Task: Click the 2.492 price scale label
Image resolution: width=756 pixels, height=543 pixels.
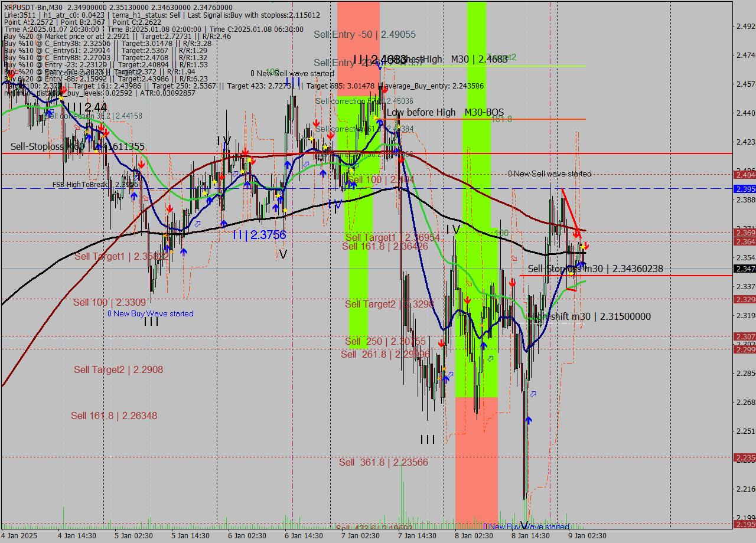Action: [746, 26]
